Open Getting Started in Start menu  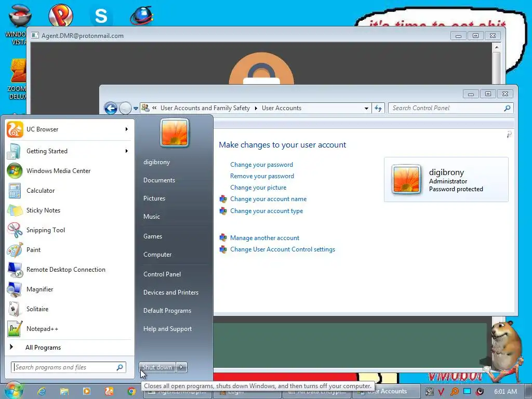pos(69,151)
